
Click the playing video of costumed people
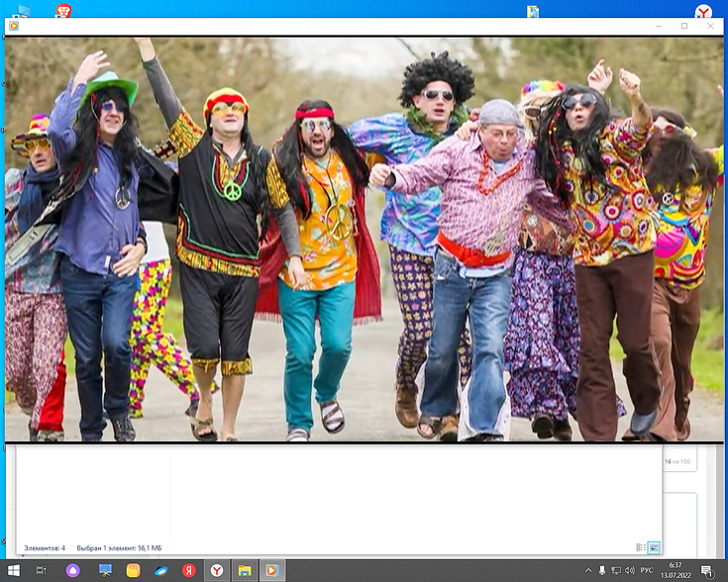[x=364, y=239]
